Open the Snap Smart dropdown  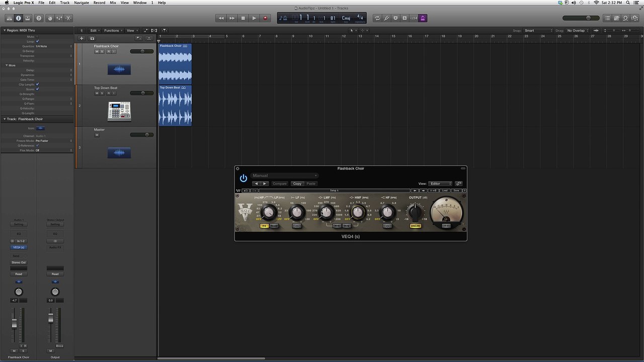point(538,31)
